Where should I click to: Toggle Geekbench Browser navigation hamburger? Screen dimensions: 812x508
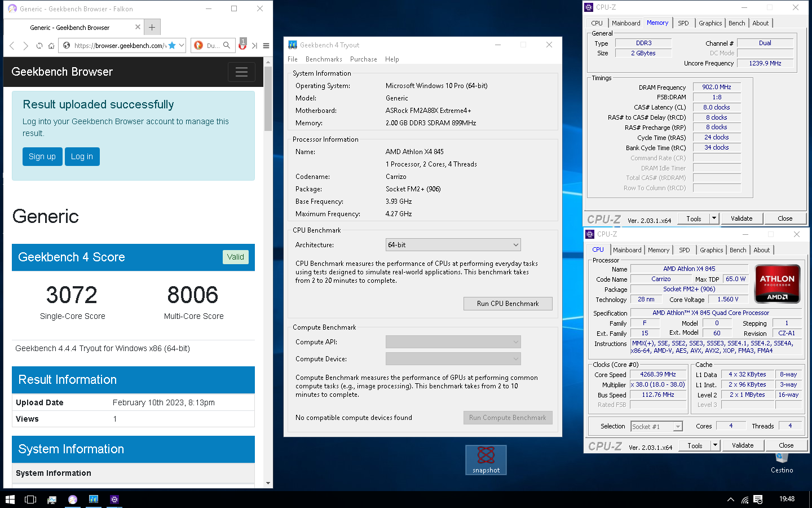[x=241, y=72]
